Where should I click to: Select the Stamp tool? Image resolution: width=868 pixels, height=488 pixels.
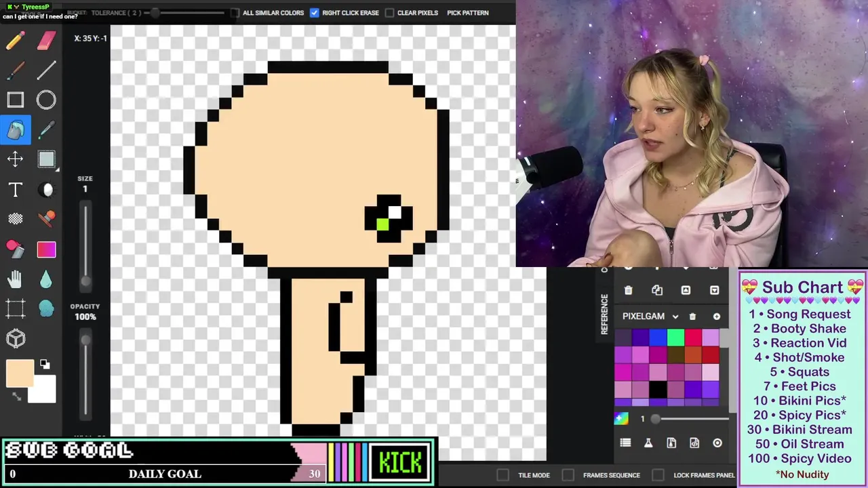pos(46,219)
